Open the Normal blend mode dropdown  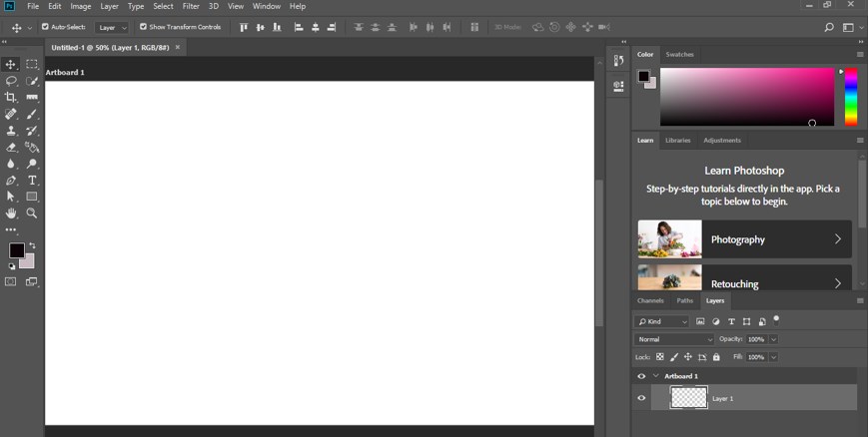click(675, 339)
